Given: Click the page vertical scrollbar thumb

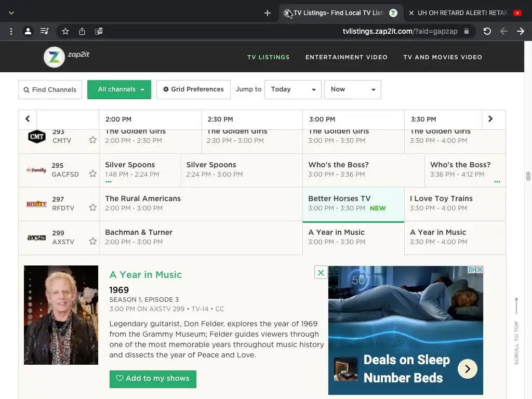Looking at the screenshot, I should pos(528,177).
